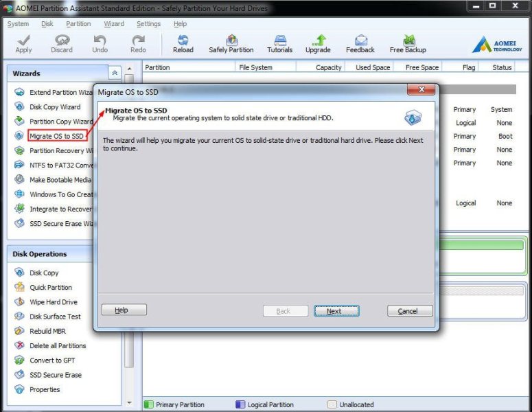
Task: Click Next in Migrate OS dialog
Action: point(336,311)
